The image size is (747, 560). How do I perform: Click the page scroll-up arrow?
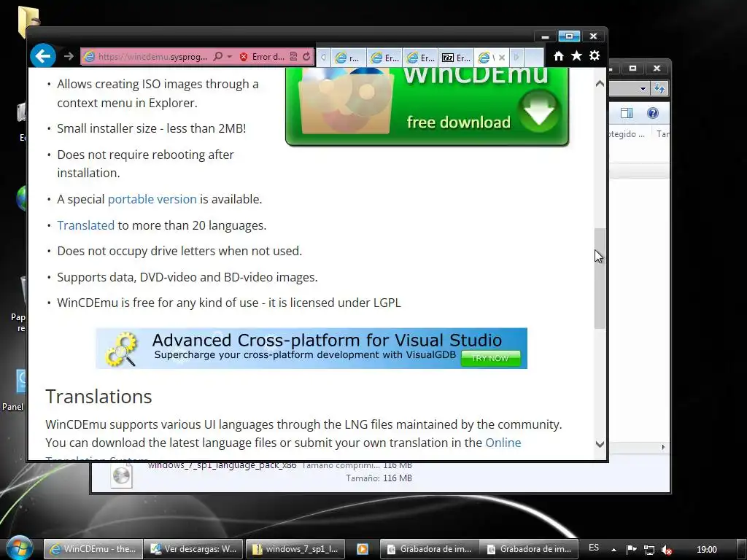point(600,84)
